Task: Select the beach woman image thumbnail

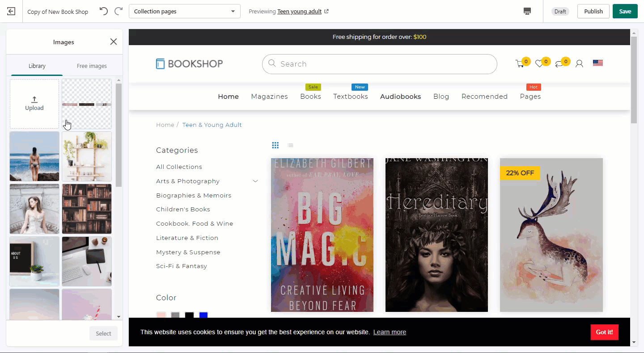Action: 34,156
